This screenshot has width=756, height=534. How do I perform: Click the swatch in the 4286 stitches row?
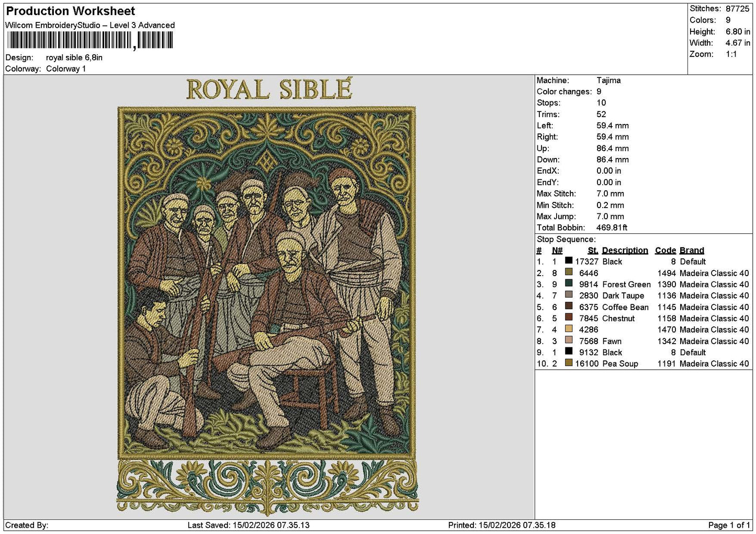[x=569, y=328]
